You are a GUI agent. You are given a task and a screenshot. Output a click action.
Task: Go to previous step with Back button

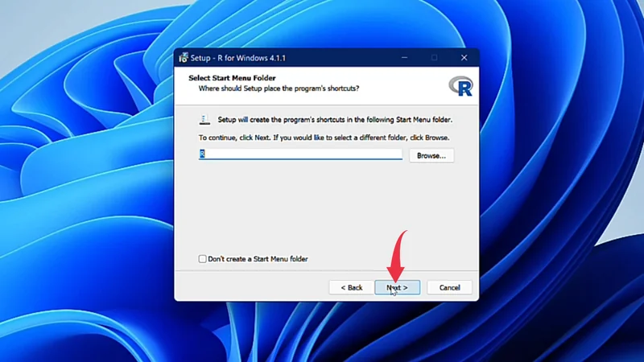(351, 287)
